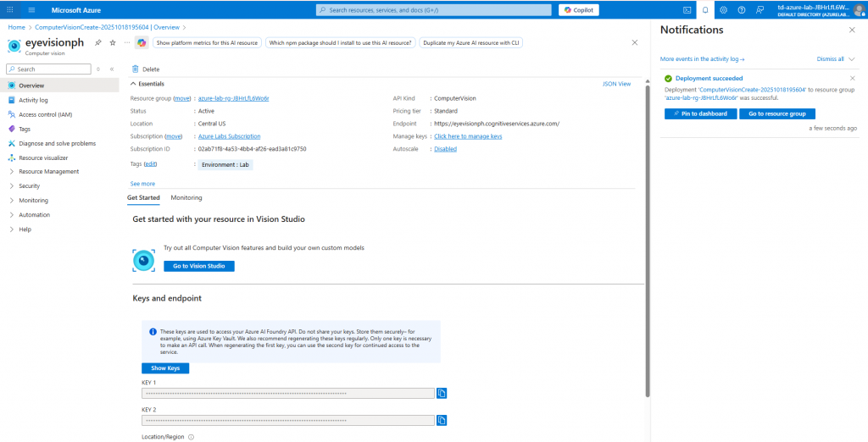This screenshot has height=442, width=868.
Task: Click the Show Keys button
Action: point(165,368)
